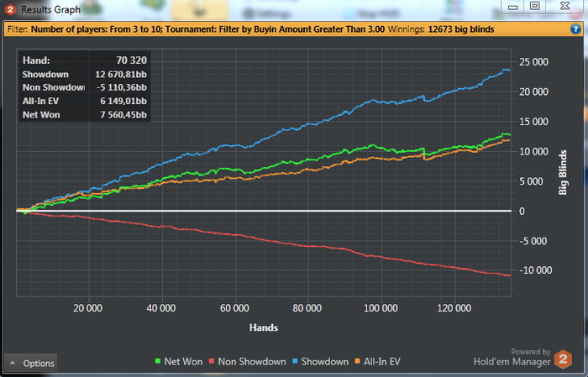Click the '120 000' x-axis label
The image size is (588, 377).
[x=454, y=308]
